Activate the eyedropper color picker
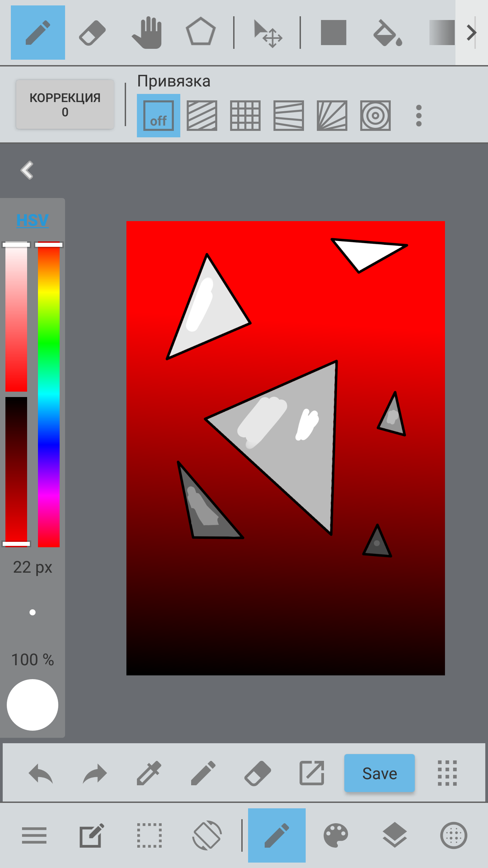This screenshot has width=488, height=868. [x=149, y=773]
